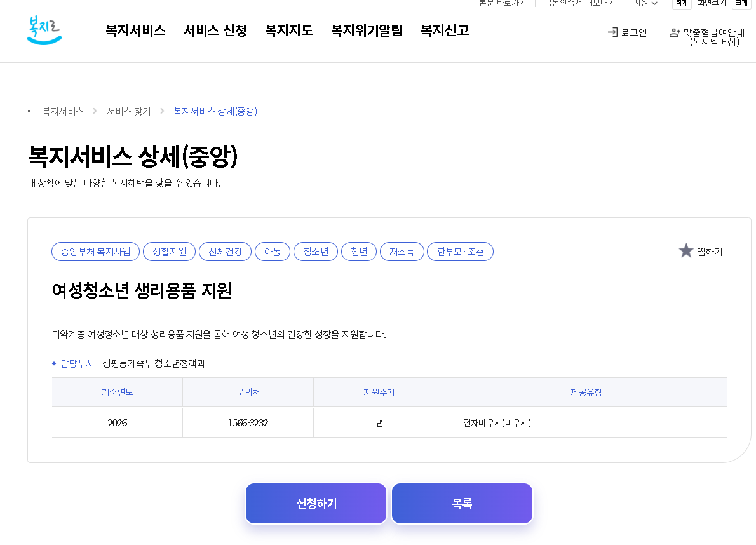Click 작게 to decrease screen size
The width and height of the screenshot is (756, 545).
tap(681, 3)
